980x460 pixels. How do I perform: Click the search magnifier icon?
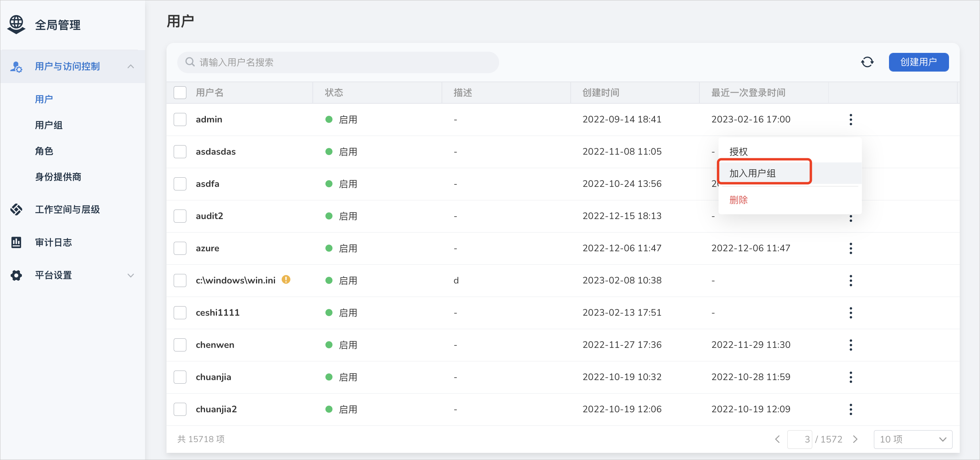click(190, 62)
